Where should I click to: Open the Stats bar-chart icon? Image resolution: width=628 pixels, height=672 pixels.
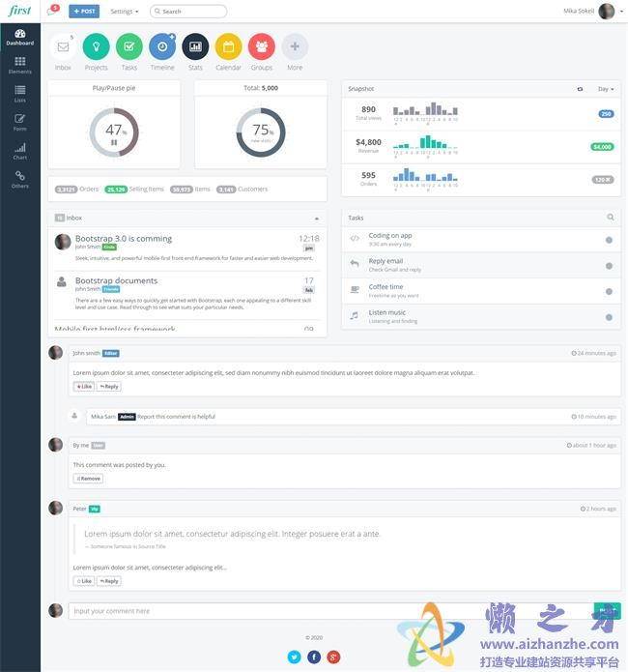(195, 46)
